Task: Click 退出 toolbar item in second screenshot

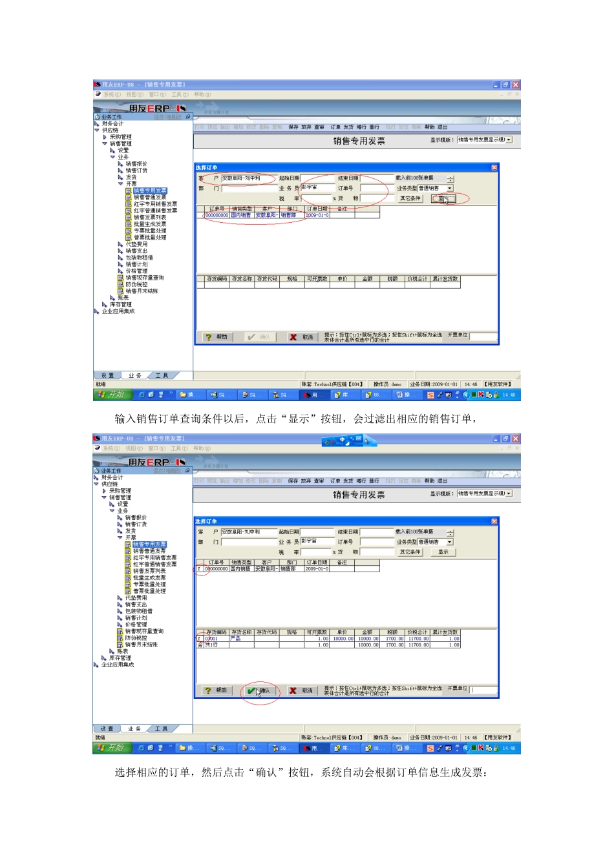Action: (x=442, y=481)
